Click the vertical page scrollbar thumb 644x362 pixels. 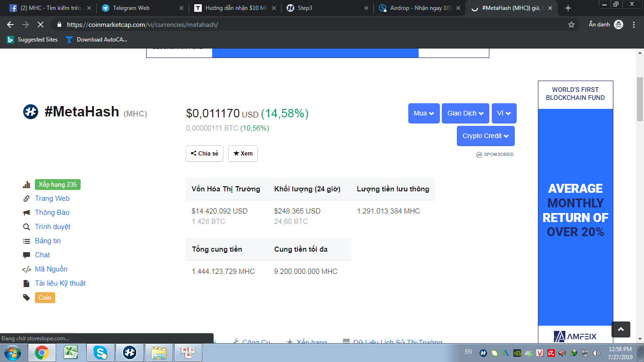(640, 99)
